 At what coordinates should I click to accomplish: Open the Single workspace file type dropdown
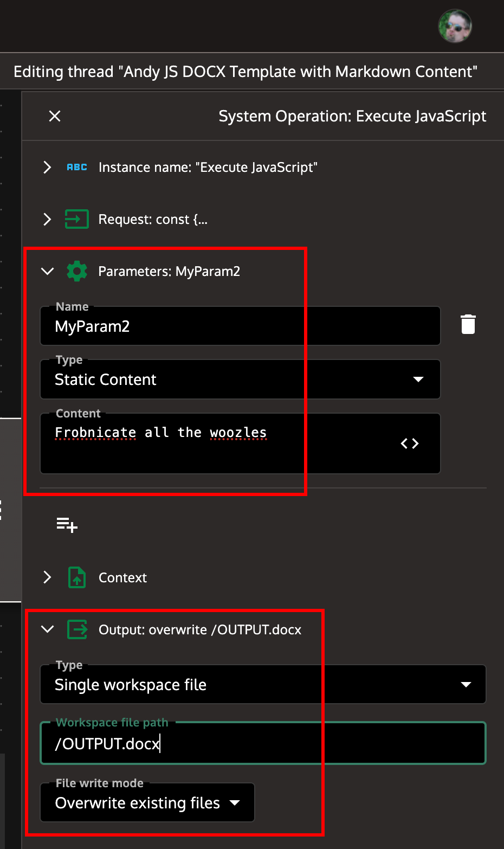(466, 684)
